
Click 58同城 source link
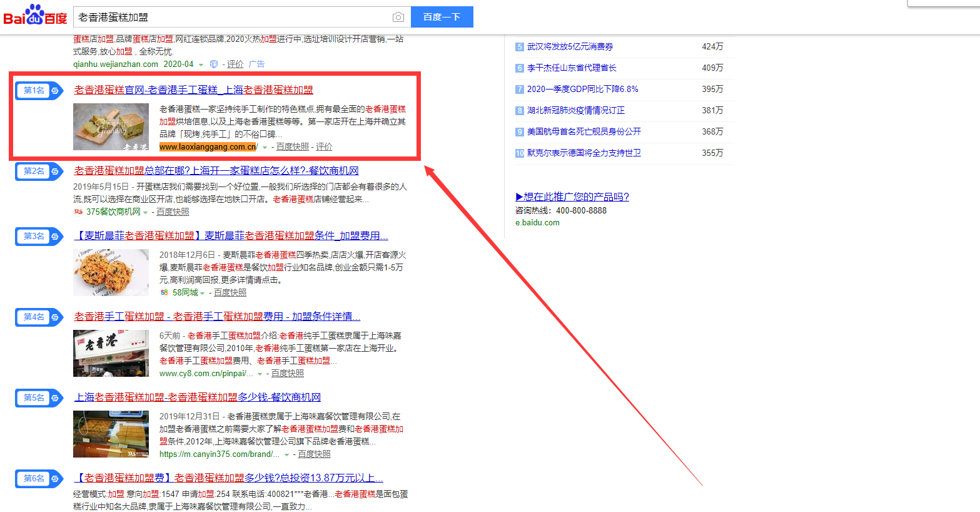click(x=185, y=292)
